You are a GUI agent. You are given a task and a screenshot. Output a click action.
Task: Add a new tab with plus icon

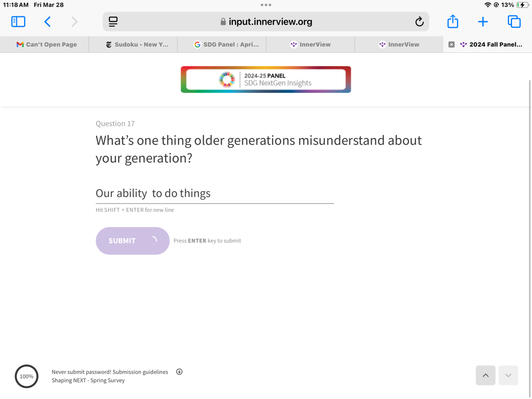pyautogui.click(x=483, y=22)
